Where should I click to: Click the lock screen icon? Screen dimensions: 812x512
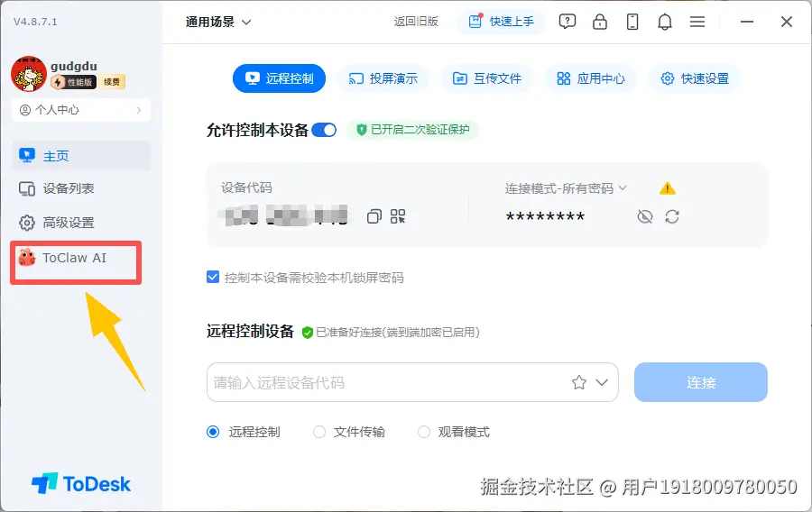pyautogui.click(x=600, y=22)
